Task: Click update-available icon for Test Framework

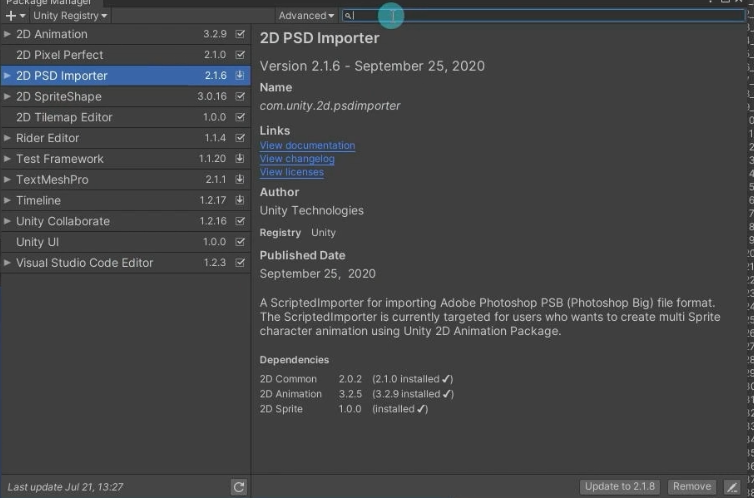Action: click(x=240, y=159)
